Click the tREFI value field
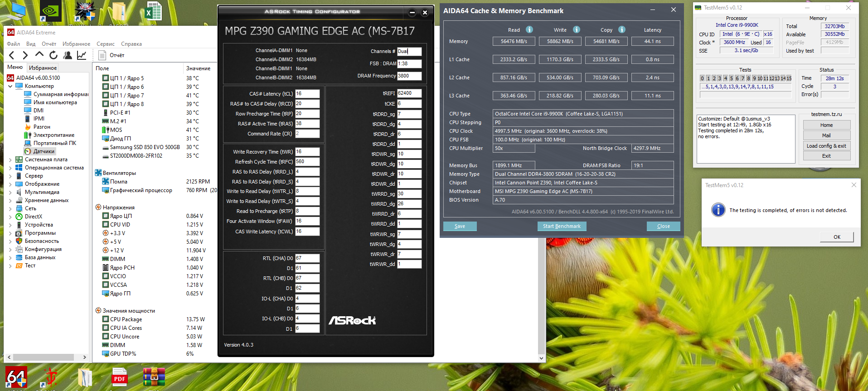The width and height of the screenshot is (868, 391). [409, 93]
